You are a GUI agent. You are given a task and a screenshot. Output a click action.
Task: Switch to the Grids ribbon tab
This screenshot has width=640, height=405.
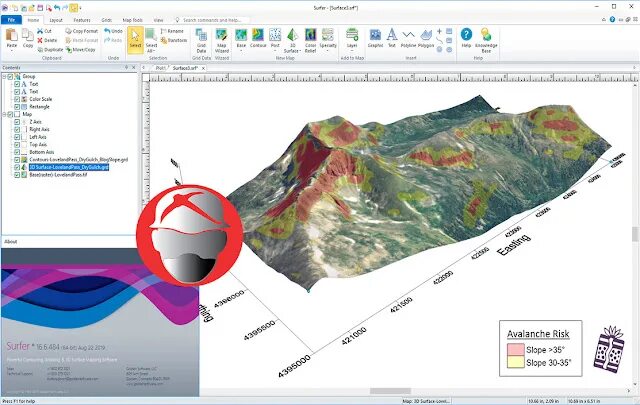pyautogui.click(x=107, y=20)
